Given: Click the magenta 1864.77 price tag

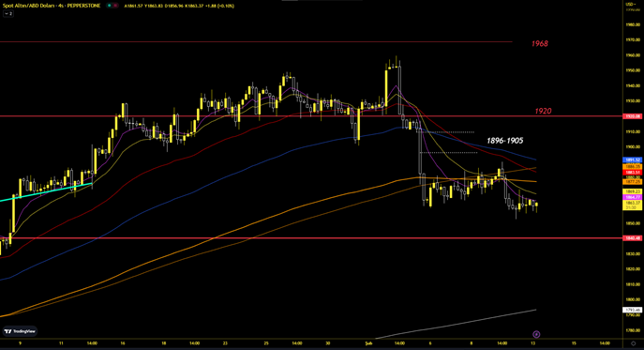Looking at the screenshot, I should [x=633, y=197].
